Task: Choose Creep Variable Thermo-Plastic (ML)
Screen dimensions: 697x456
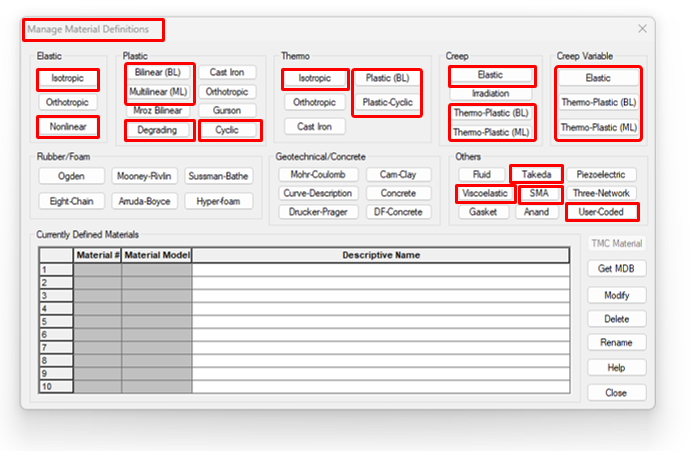Action: tap(598, 128)
